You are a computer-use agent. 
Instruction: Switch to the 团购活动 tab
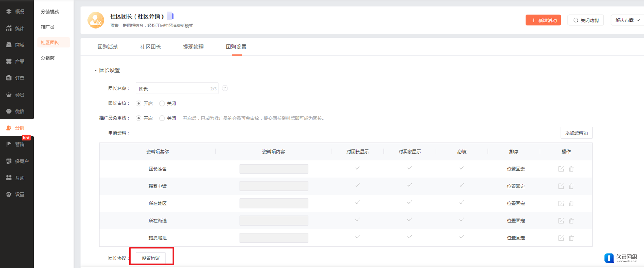click(x=108, y=47)
